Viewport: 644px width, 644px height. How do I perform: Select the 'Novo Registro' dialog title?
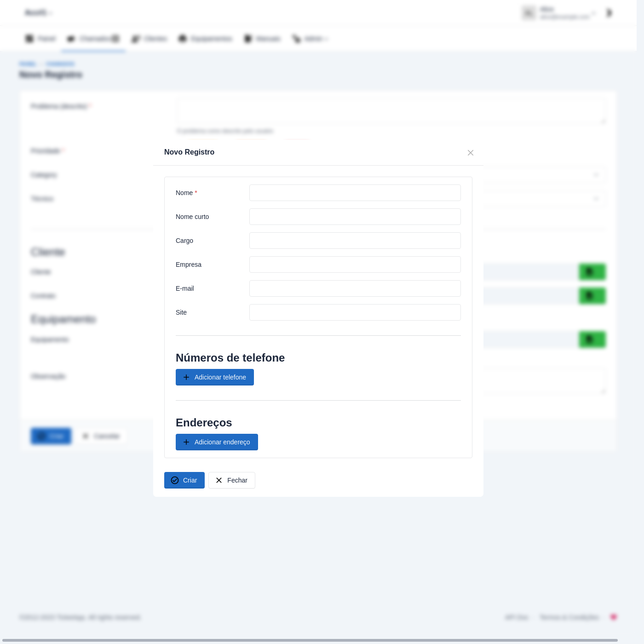tap(189, 152)
